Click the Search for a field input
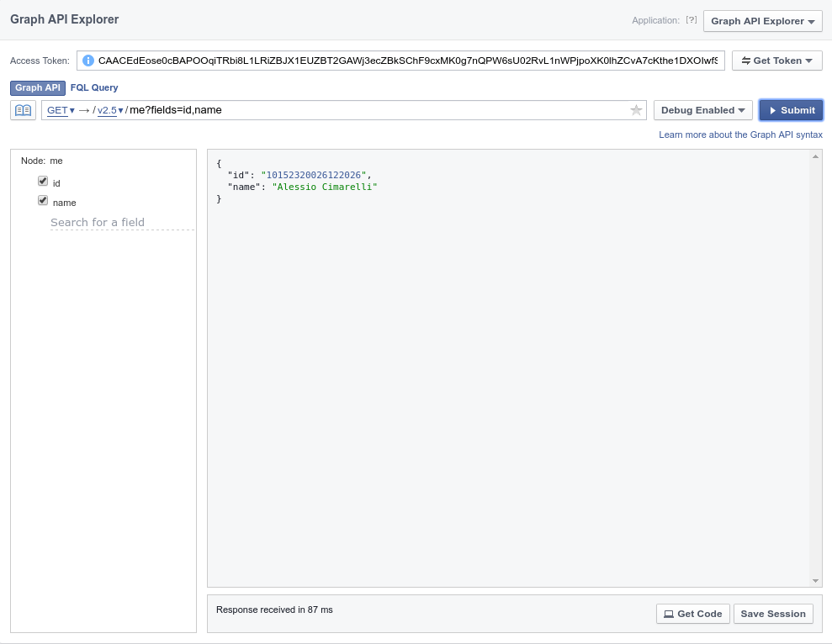Viewport: 832px width, 644px height. click(122, 223)
